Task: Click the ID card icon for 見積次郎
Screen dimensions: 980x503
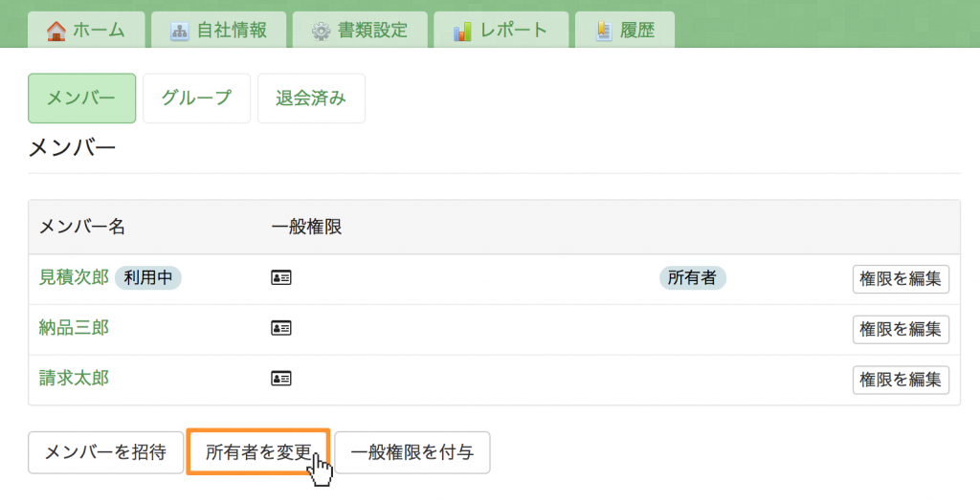Action: pos(281,277)
